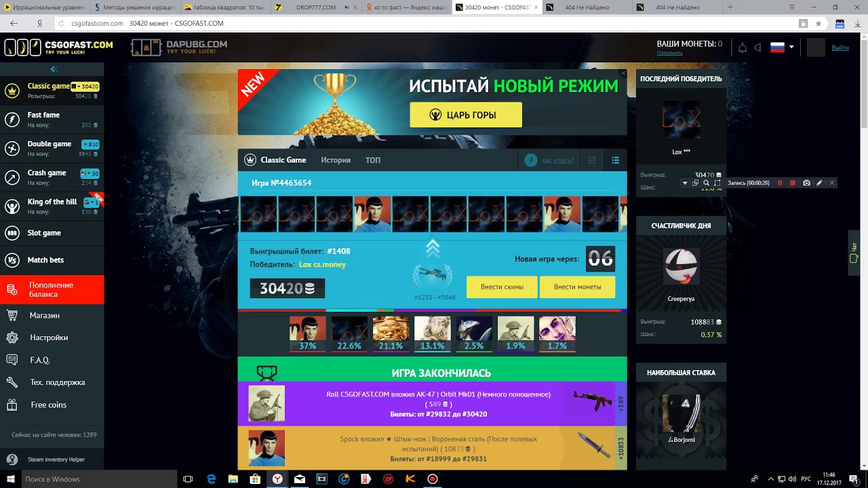The image size is (868, 488).
Task: Open Тех. поддержка in the sidebar
Action: (x=52, y=382)
